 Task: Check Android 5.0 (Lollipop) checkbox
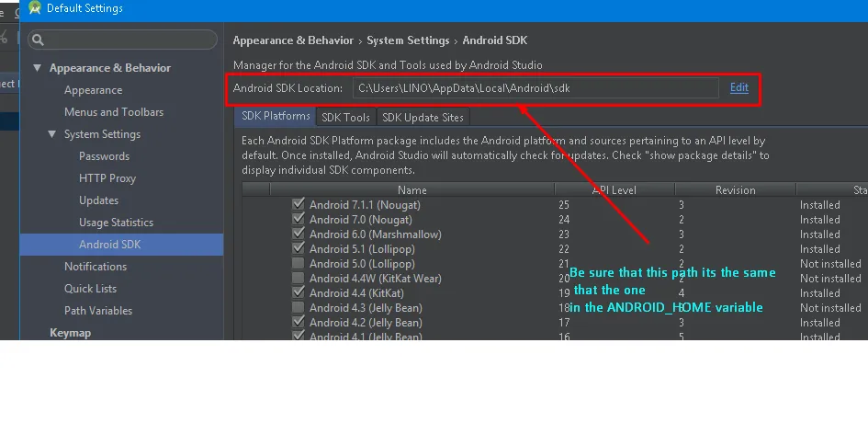[x=299, y=263]
